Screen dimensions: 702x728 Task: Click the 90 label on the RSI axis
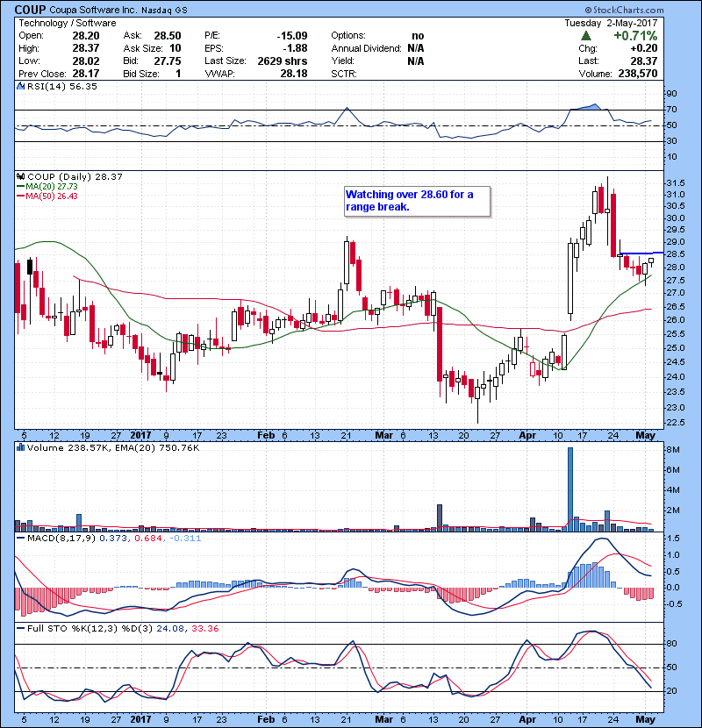coord(672,94)
